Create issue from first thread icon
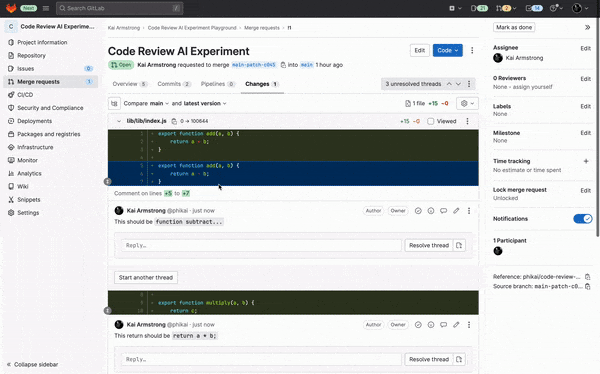The image size is (600, 374). 459,245
